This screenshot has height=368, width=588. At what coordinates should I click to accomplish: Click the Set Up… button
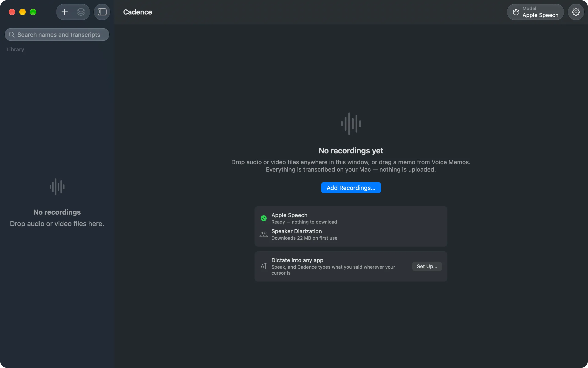[427, 266]
